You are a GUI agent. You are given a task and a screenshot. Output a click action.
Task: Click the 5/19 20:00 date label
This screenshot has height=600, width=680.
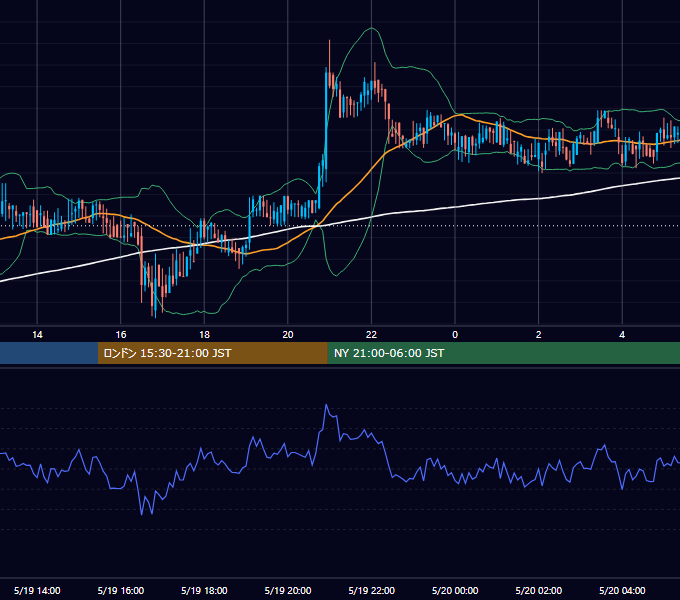tap(288, 590)
